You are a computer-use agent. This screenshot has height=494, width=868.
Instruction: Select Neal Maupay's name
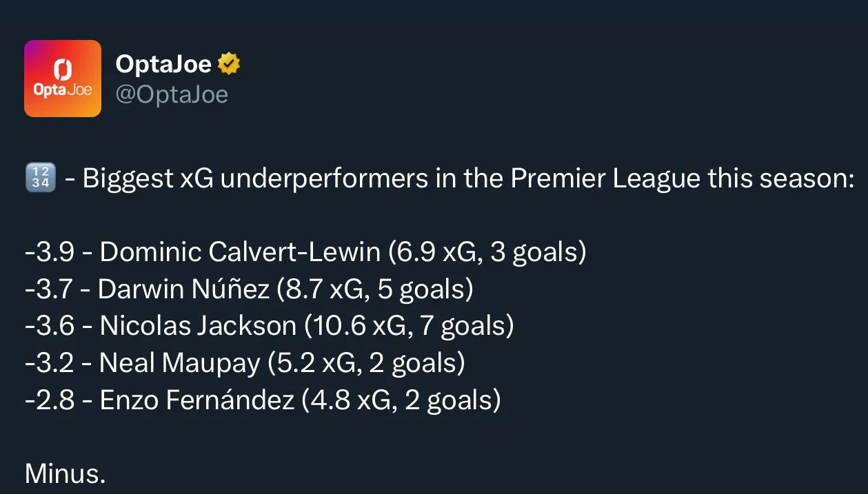[x=180, y=362]
